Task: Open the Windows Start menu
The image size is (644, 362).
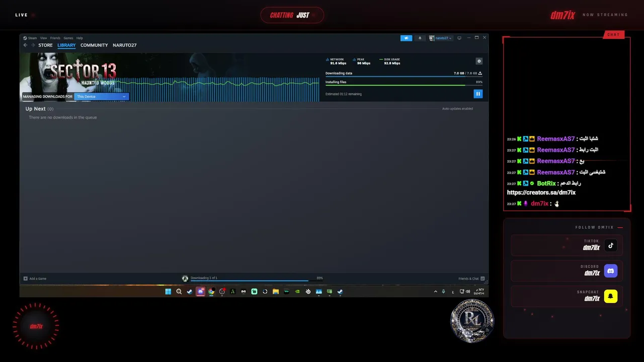Action: [x=168, y=292]
